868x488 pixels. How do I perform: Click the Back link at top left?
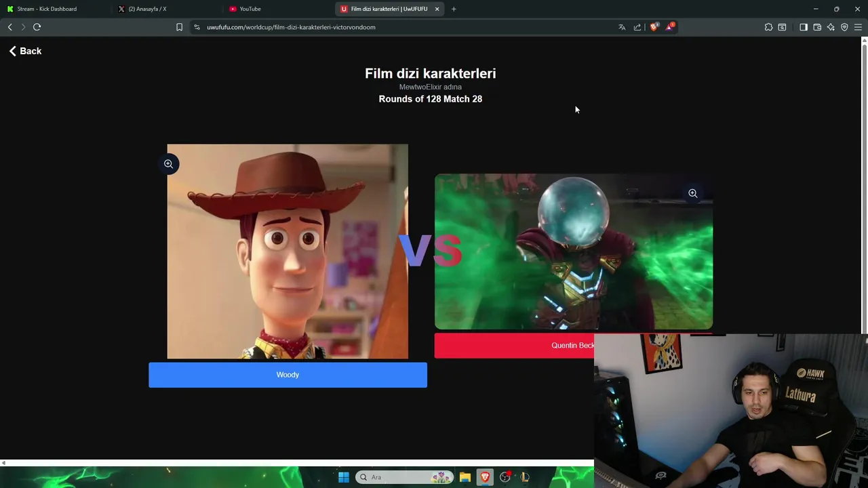[25, 51]
